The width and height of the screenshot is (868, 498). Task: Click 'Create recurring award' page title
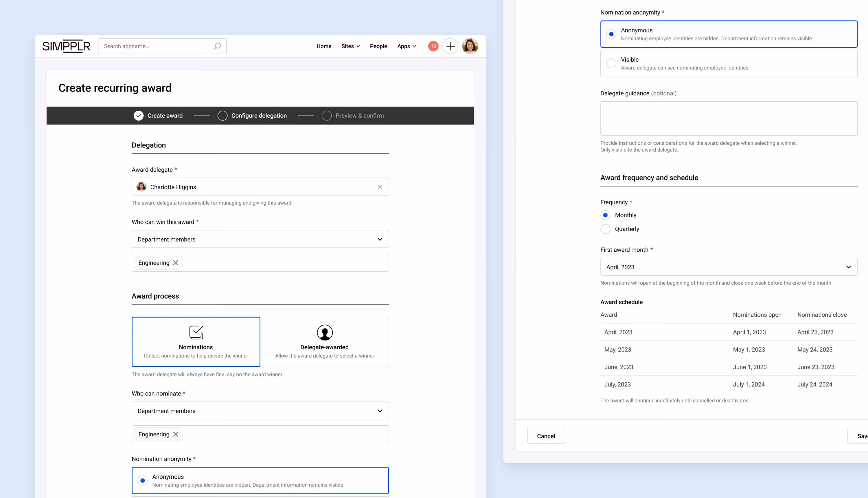coord(115,88)
